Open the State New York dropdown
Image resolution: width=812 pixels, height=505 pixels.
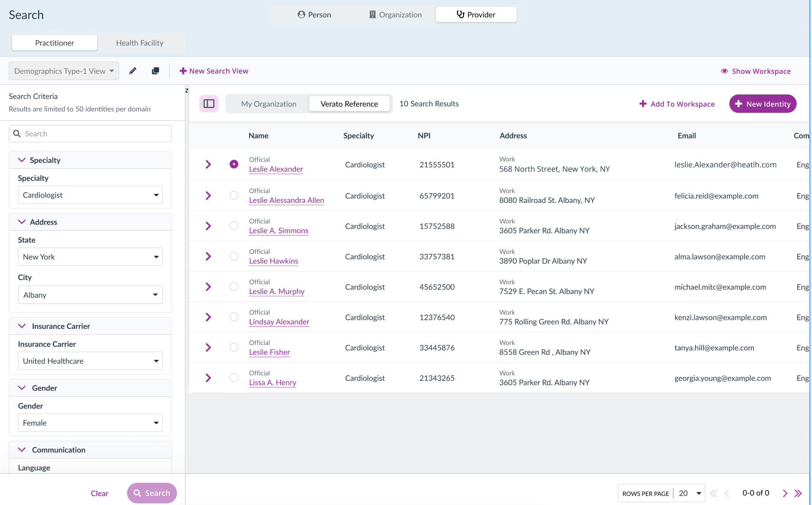[x=90, y=257]
